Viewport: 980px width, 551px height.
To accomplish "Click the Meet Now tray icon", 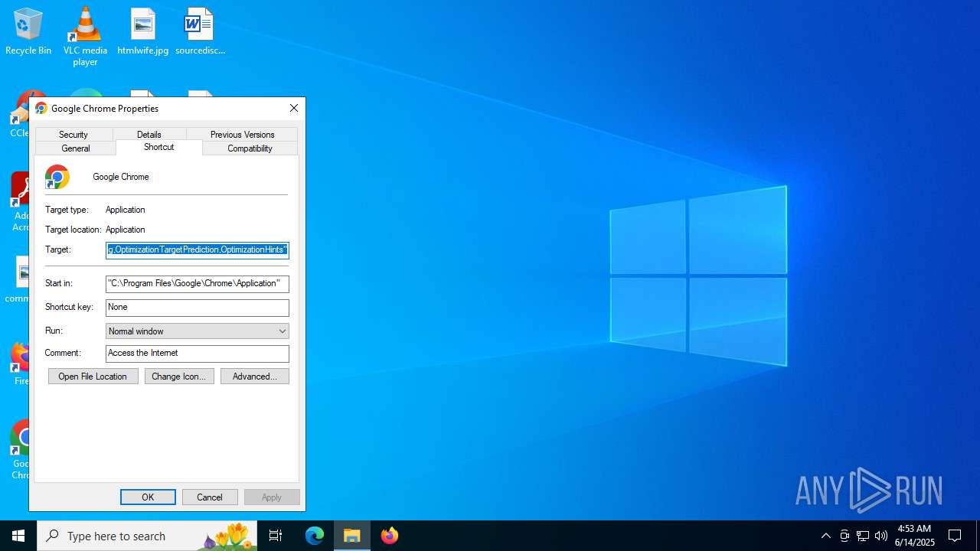I will (844, 536).
